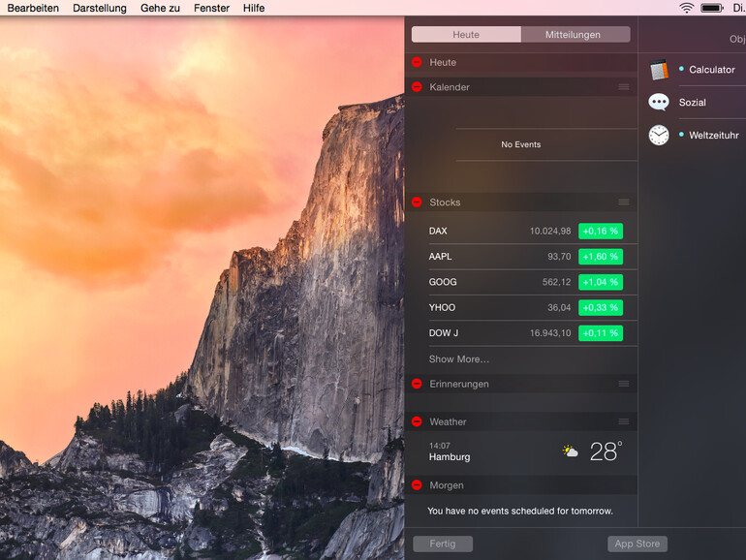This screenshot has width=746, height=560.
Task: Toggle the DAX +0,16 % change badge
Action: tap(601, 232)
